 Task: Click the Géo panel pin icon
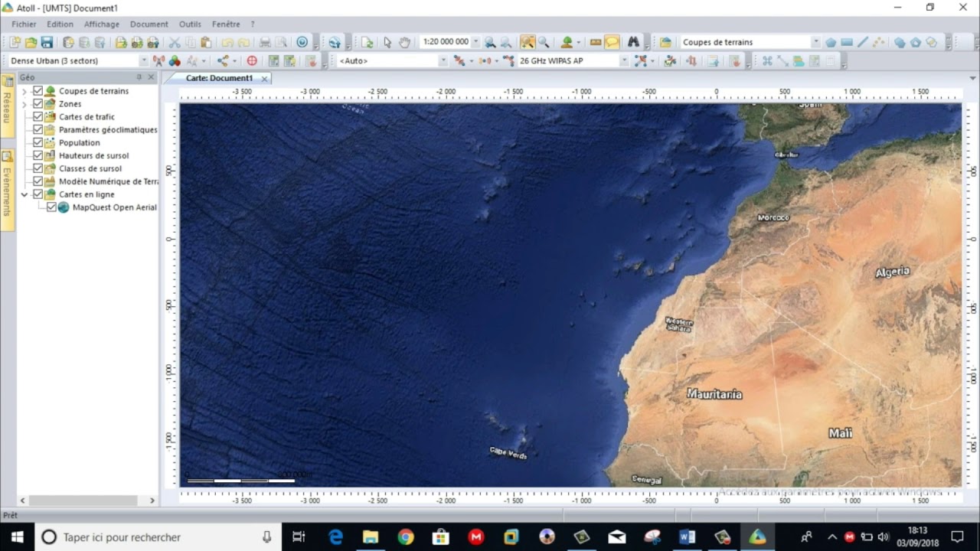[x=139, y=77]
